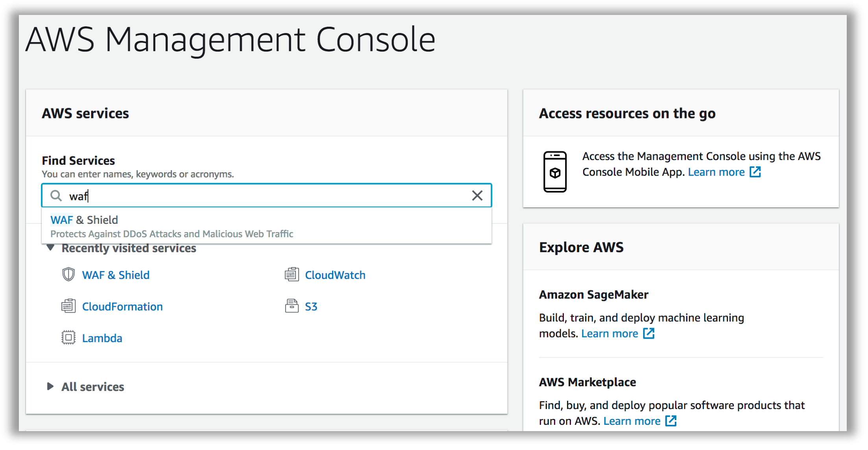The width and height of the screenshot is (868, 450).
Task: Select WAF & Shield from search suggestions
Action: 266,226
